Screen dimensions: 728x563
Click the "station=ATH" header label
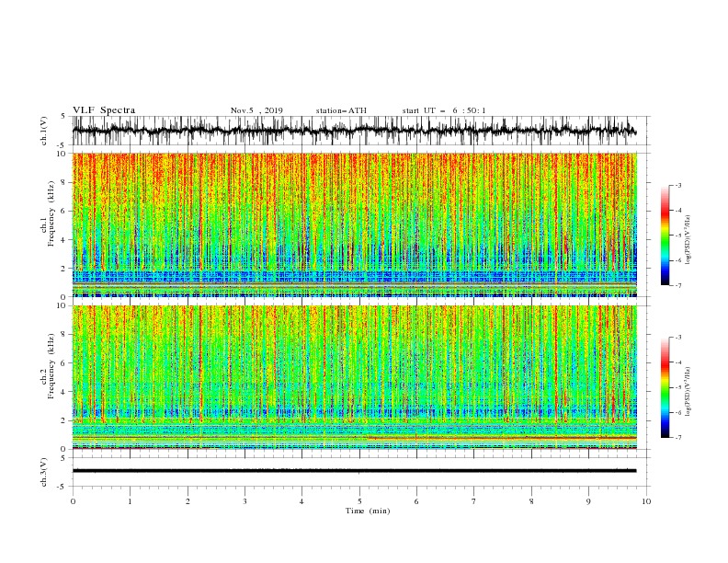[341, 110]
